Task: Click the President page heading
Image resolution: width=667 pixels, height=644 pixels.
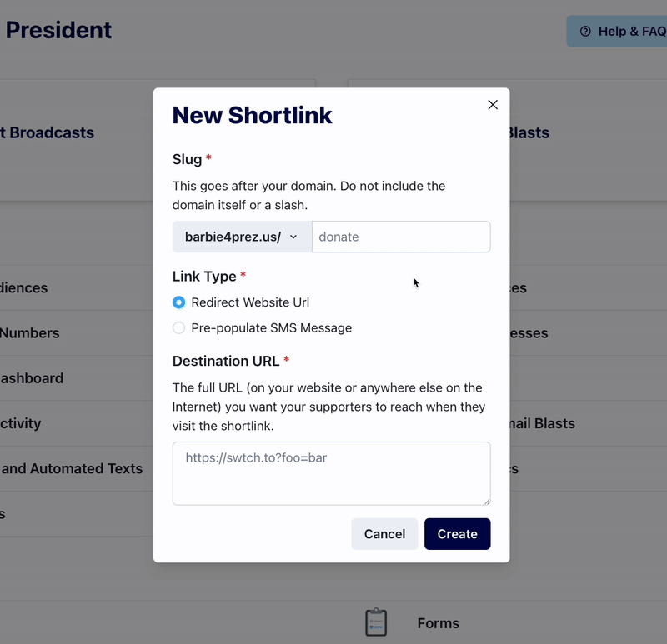Action: [58, 30]
